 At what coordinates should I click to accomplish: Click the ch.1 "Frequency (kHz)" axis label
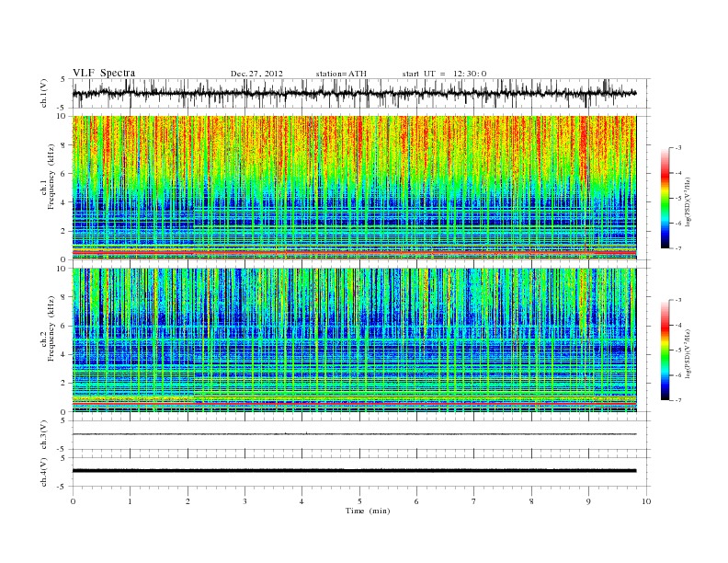51,177
